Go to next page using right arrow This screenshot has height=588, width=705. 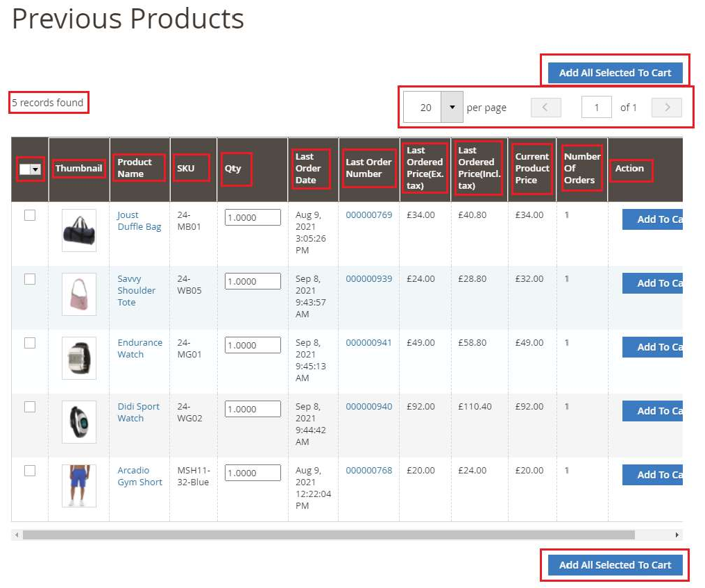(667, 108)
